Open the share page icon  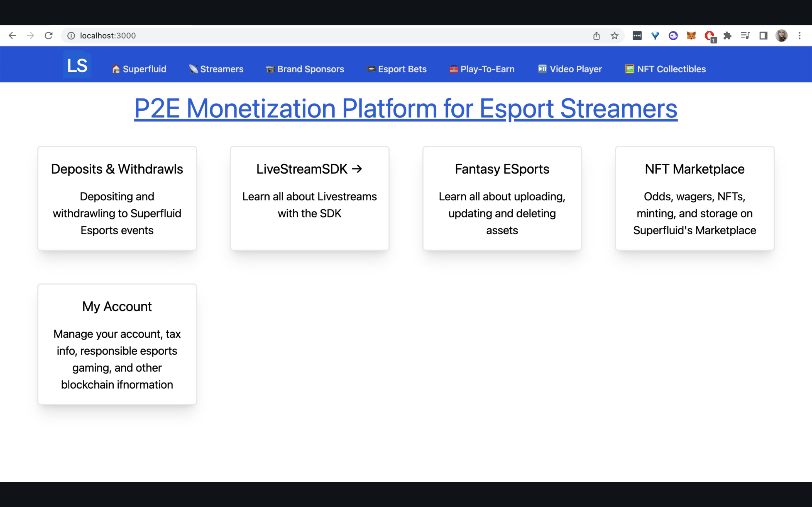[596, 35]
